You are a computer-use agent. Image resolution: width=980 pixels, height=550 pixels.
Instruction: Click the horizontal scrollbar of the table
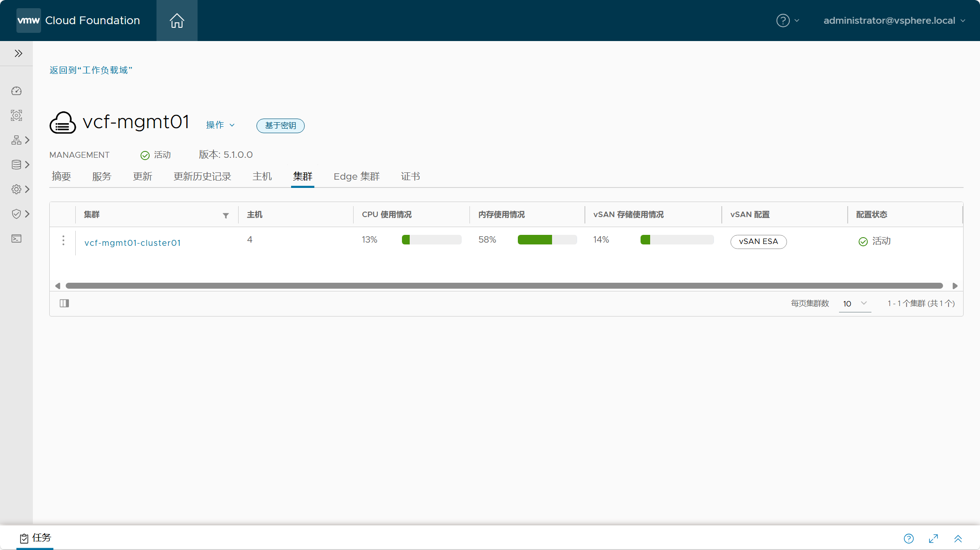[504, 286]
